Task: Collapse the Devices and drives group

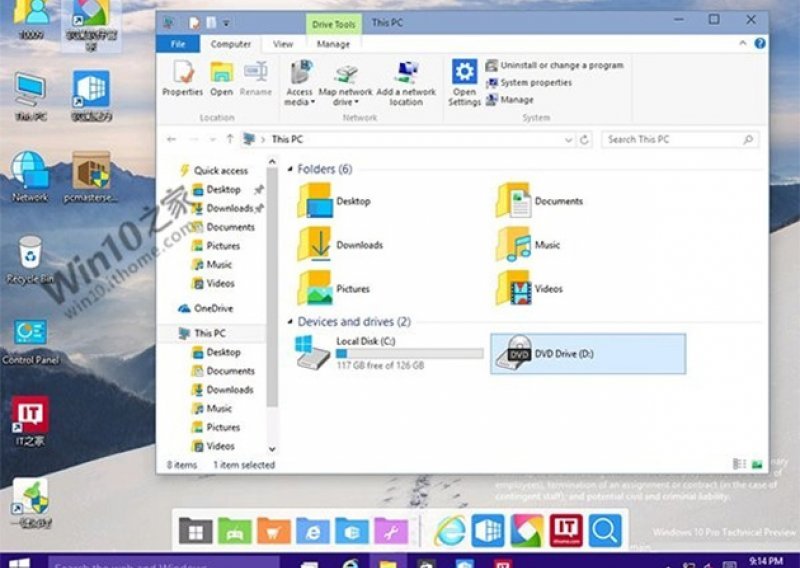Action: point(290,322)
